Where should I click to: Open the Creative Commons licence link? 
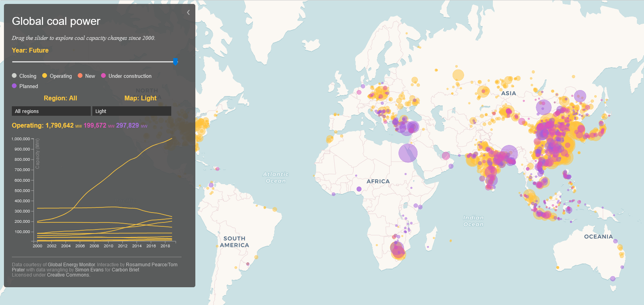(x=68, y=275)
